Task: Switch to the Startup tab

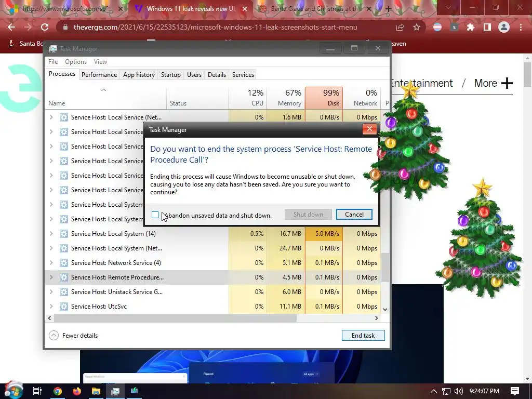Action: [170, 75]
